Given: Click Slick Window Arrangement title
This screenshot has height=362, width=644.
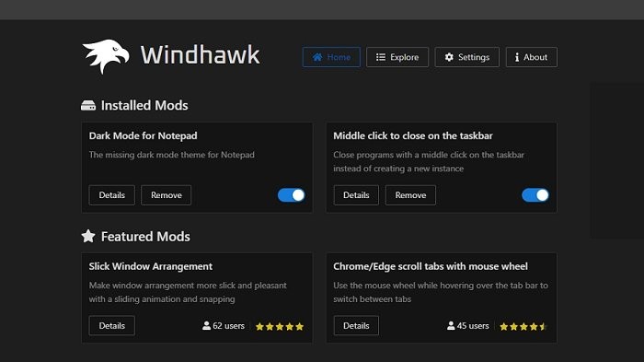Looking at the screenshot, I should (x=151, y=266).
